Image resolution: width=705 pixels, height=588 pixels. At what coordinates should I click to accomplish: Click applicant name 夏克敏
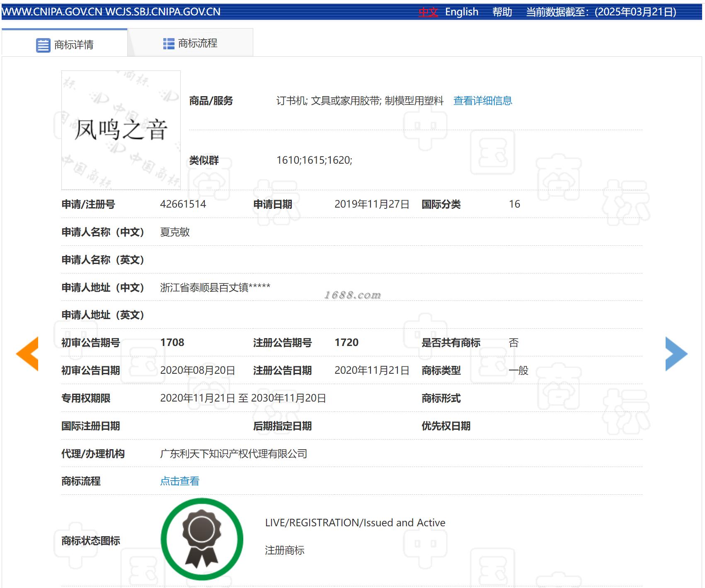(x=175, y=232)
